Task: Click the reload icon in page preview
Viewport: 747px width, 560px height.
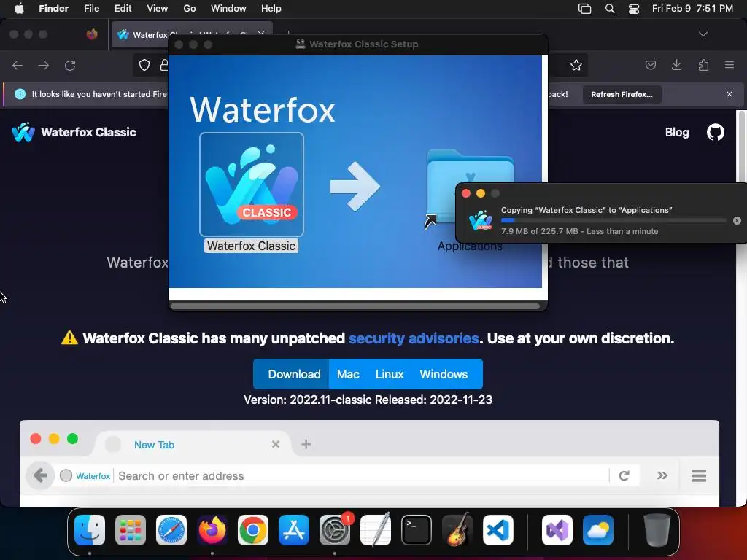Action: pos(624,475)
